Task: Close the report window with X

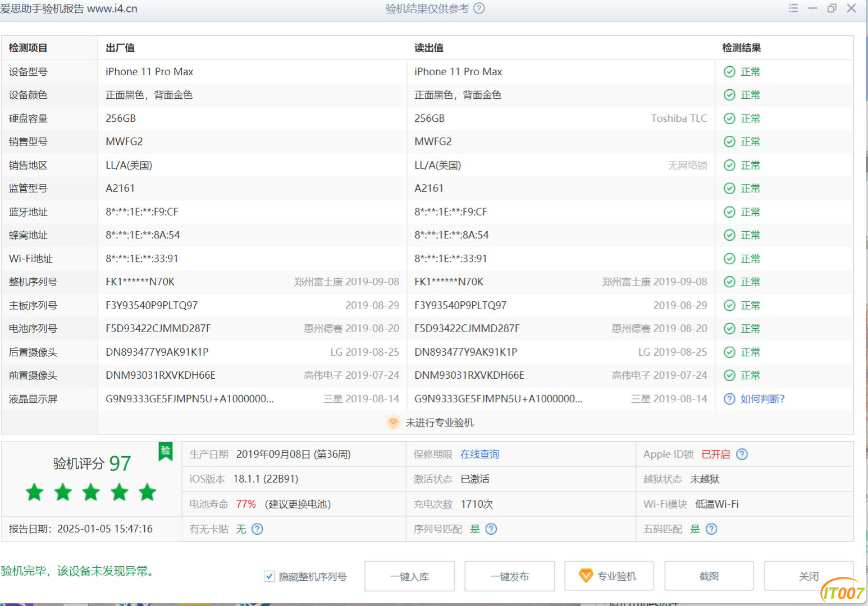Action: 852,8
